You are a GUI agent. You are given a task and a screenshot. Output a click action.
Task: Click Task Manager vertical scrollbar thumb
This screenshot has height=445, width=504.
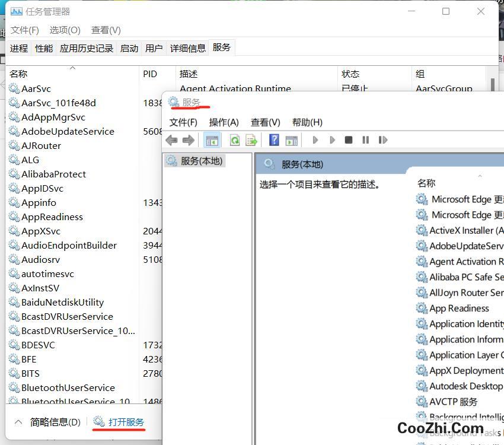[x=492, y=84]
